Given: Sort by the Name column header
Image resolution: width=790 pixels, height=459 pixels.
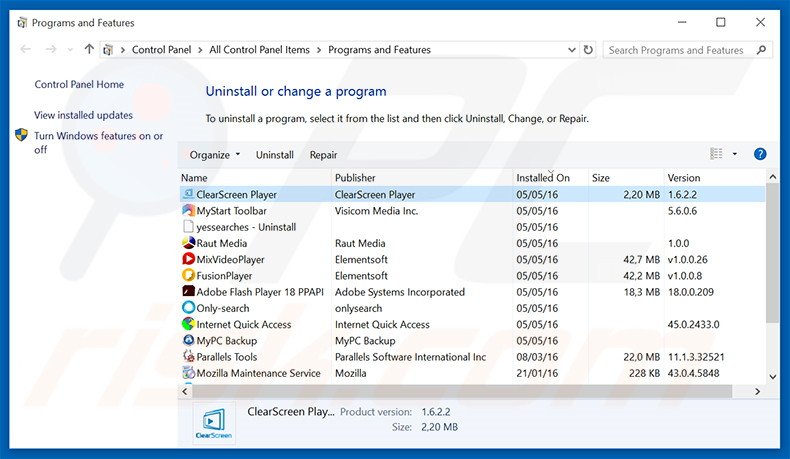Looking at the screenshot, I should point(255,177).
